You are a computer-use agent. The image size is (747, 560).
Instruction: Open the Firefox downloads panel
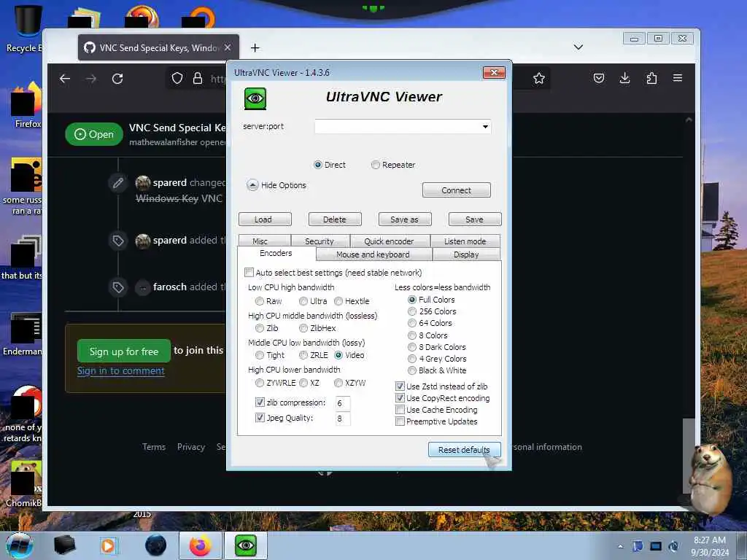625,78
